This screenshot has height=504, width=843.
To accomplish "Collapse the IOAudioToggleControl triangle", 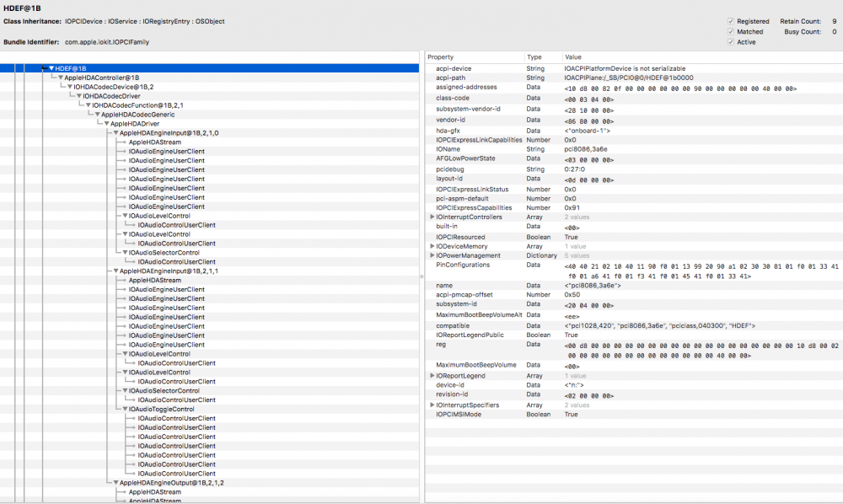I will coord(125,409).
